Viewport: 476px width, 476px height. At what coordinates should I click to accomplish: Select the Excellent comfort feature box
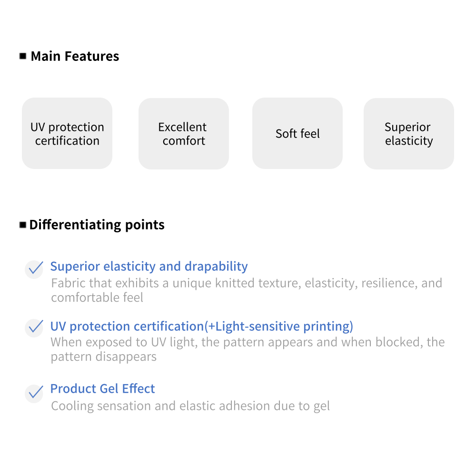click(x=183, y=134)
